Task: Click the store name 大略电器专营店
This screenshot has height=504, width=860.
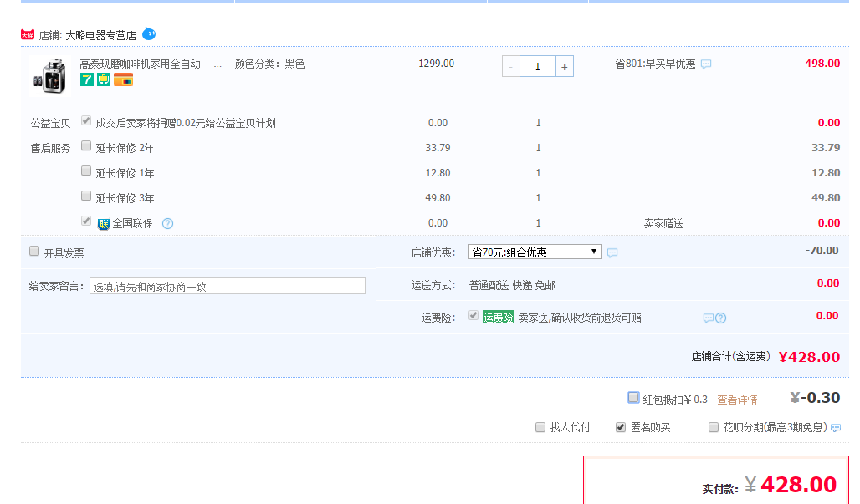Action: pyautogui.click(x=101, y=36)
